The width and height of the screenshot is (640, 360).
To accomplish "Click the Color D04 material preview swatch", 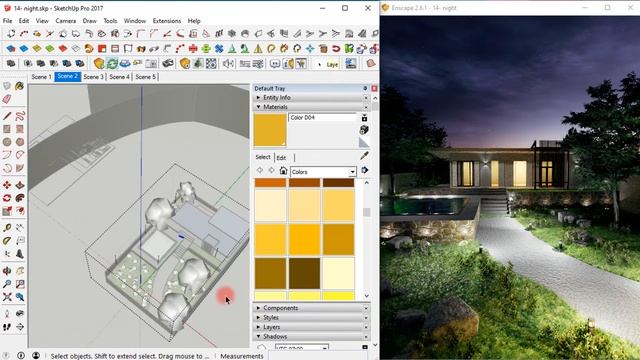I will point(270,130).
